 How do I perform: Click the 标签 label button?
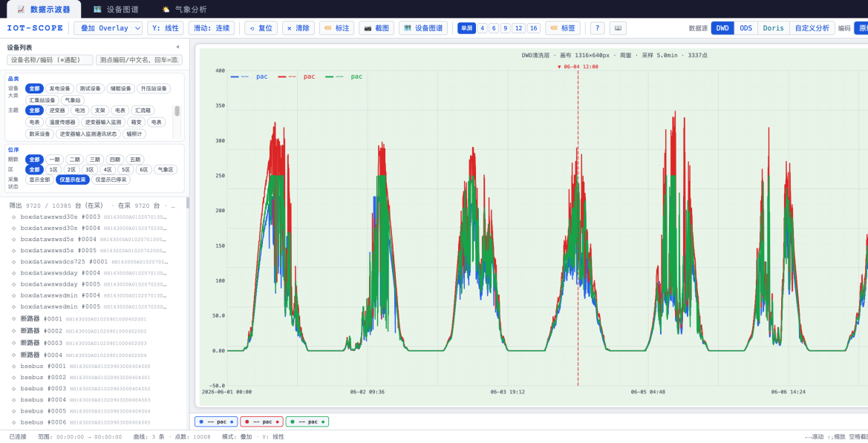[x=562, y=28]
